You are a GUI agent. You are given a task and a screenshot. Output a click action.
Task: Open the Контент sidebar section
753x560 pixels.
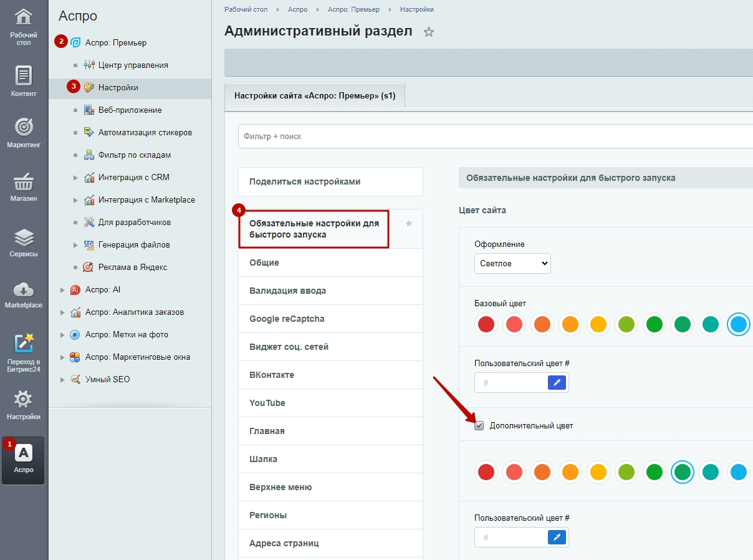click(x=24, y=81)
